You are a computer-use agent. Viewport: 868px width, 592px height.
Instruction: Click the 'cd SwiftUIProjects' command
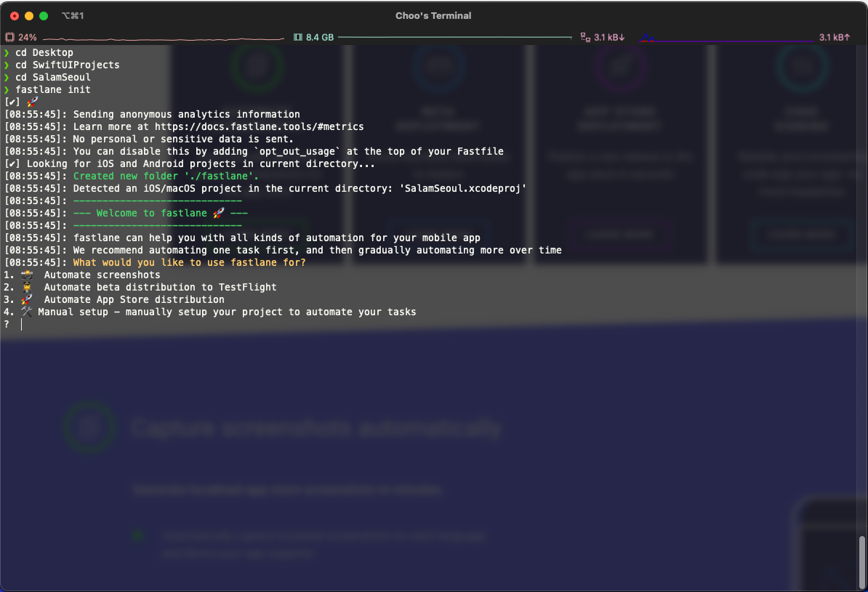coord(68,65)
